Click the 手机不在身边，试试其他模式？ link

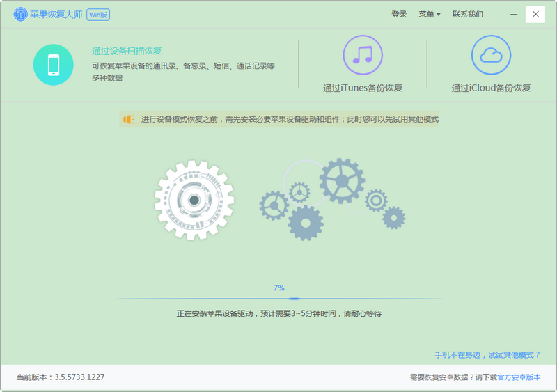pos(487,355)
